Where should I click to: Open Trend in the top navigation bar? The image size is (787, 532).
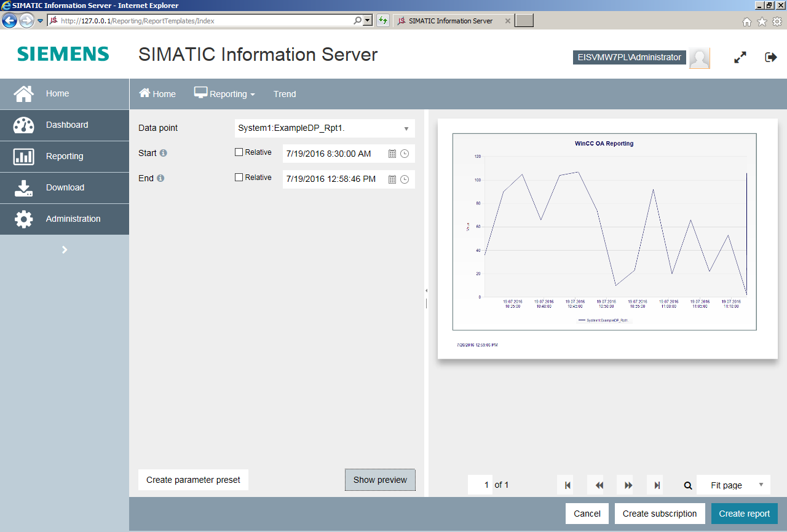(x=285, y=94)
